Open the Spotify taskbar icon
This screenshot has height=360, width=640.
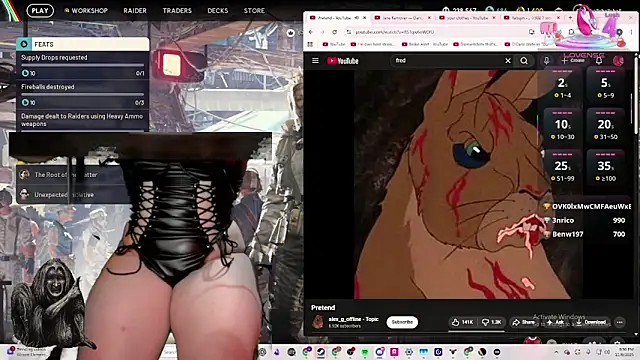[x=364, y=352]
